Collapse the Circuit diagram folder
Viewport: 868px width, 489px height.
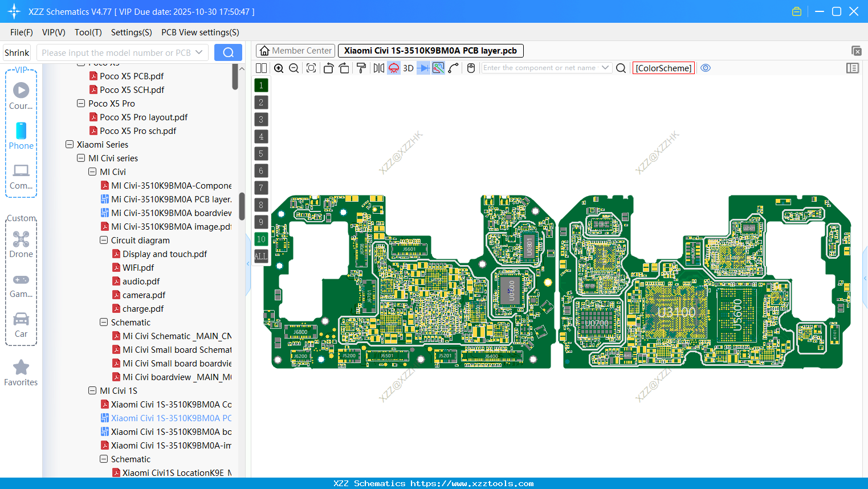[104, 240]
